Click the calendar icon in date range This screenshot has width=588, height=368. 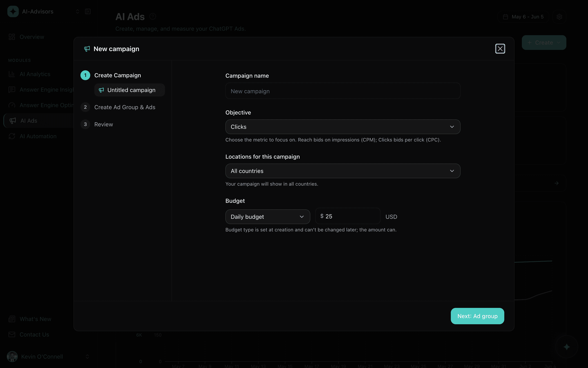click(x=505, y=17)
